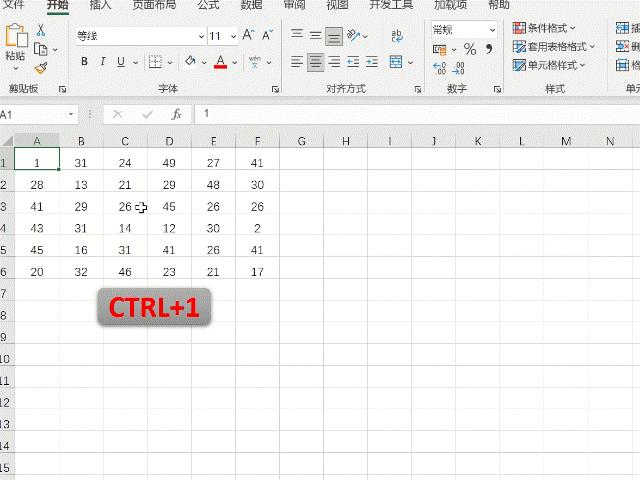Align text left
The image size is (640, 480).
pos(297,62)
